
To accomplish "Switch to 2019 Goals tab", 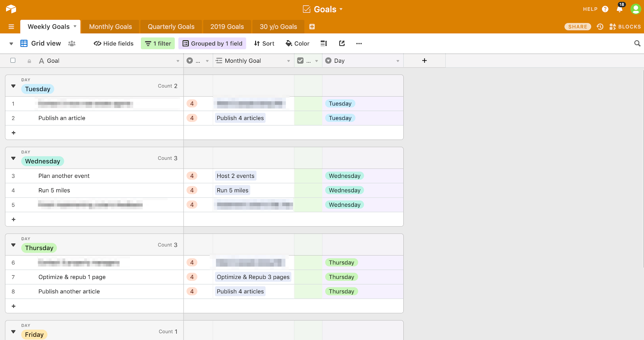I will click(x=227, y=27).
